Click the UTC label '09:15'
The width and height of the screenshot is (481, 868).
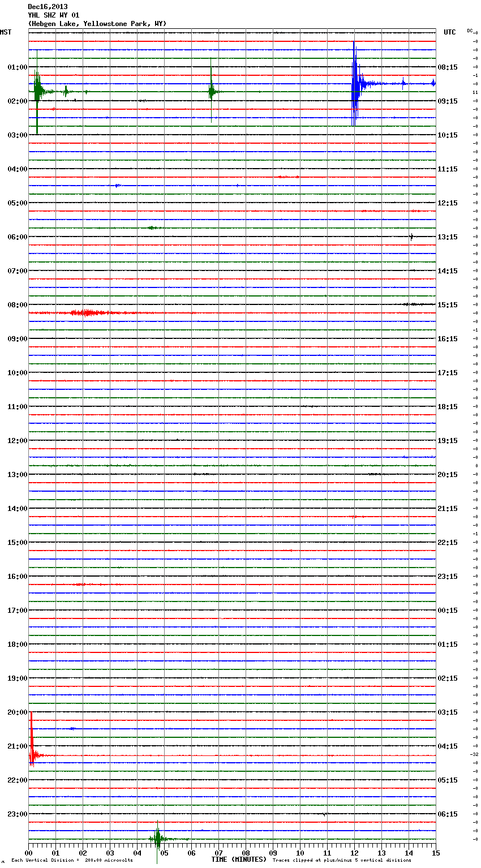click(448, 101)
